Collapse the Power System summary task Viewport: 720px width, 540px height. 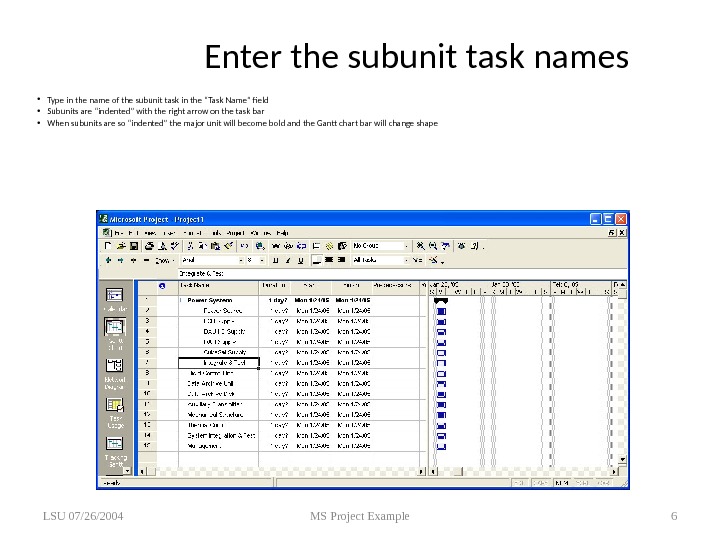(x=181, y=300)
